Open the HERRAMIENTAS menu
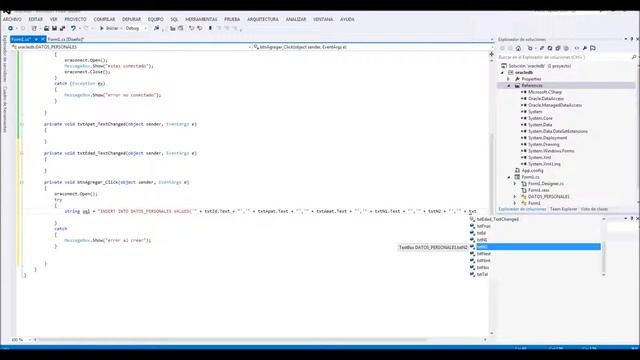640x360 pixels. pos(201,19)
